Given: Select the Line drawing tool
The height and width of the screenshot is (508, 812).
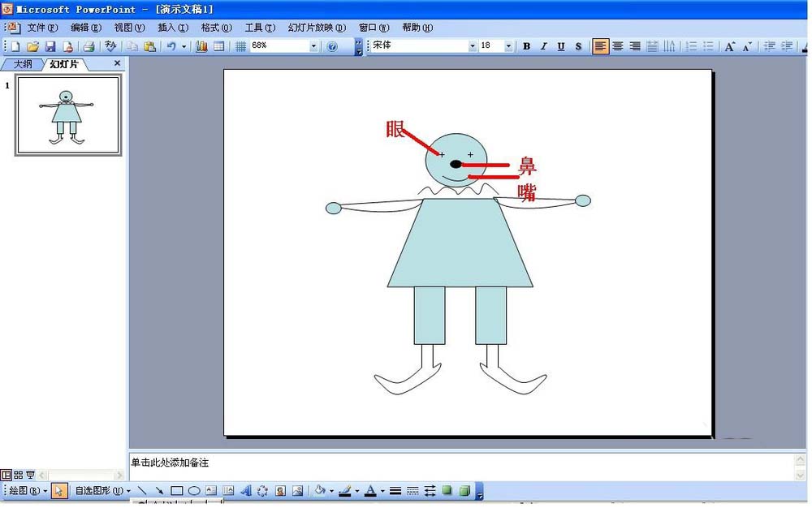Looking at the screenshot, I should pyautogui.click(x=142, y=490).
